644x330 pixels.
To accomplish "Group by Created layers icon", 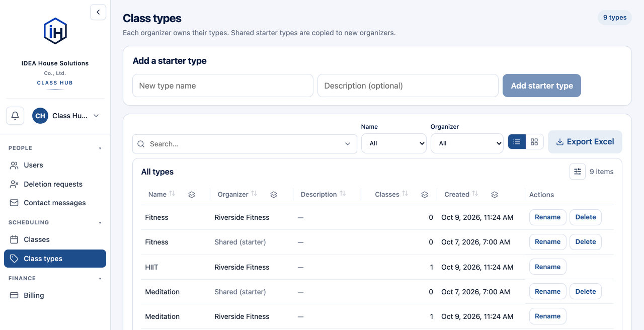I will [495, 195].
